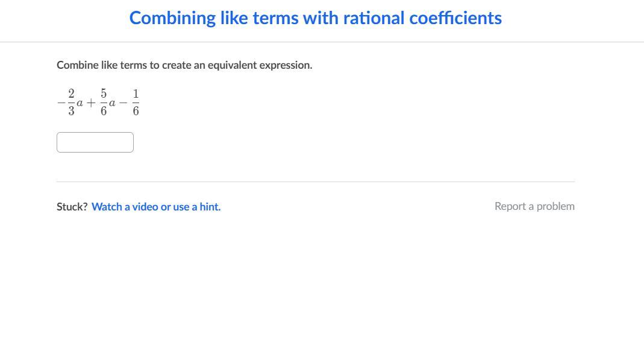644x351 pixels.
Task: Select the "Combine like terms" instruction sentence
Action: [x=184, y=65]
